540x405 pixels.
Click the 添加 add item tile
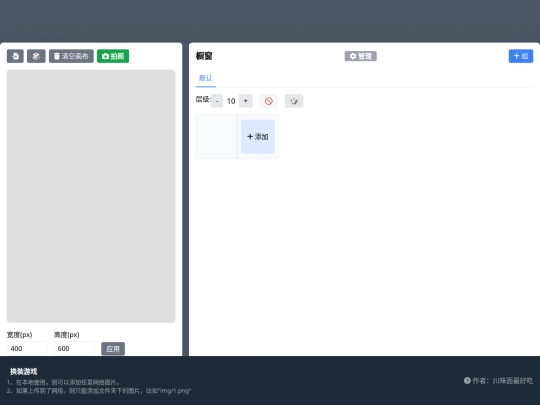point(258,137)
